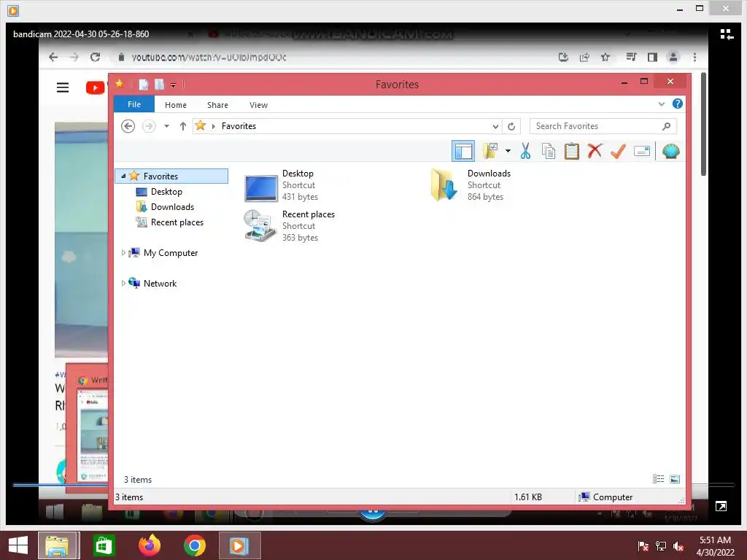
Task: Open File Explorer from taskbar
Action: 58,545
